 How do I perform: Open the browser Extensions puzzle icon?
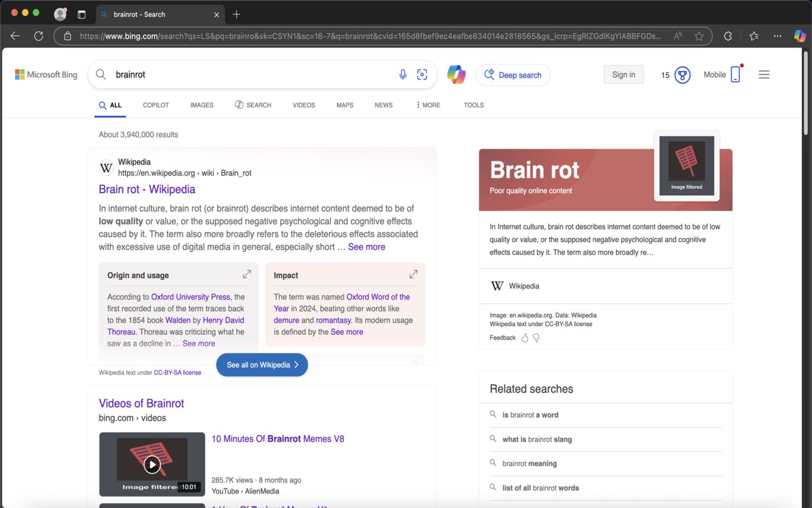728,36
